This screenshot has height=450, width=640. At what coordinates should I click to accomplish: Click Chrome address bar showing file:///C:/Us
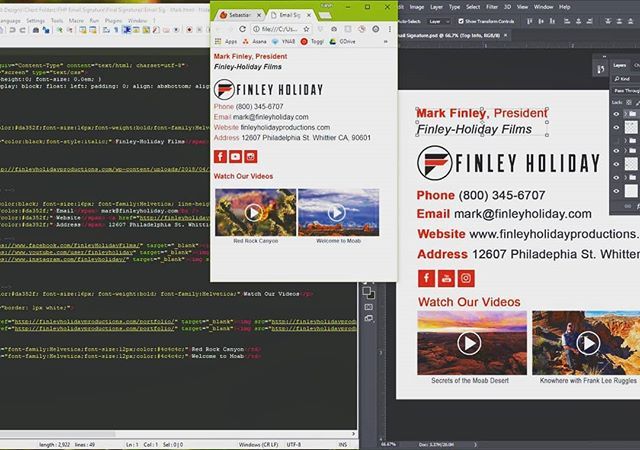click(x=282, y=29)
